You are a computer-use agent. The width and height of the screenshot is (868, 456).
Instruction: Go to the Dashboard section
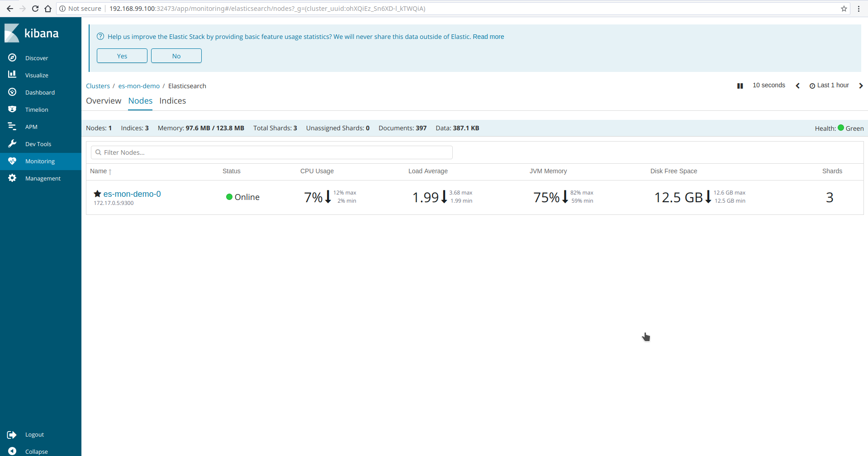tap(39, 92)
